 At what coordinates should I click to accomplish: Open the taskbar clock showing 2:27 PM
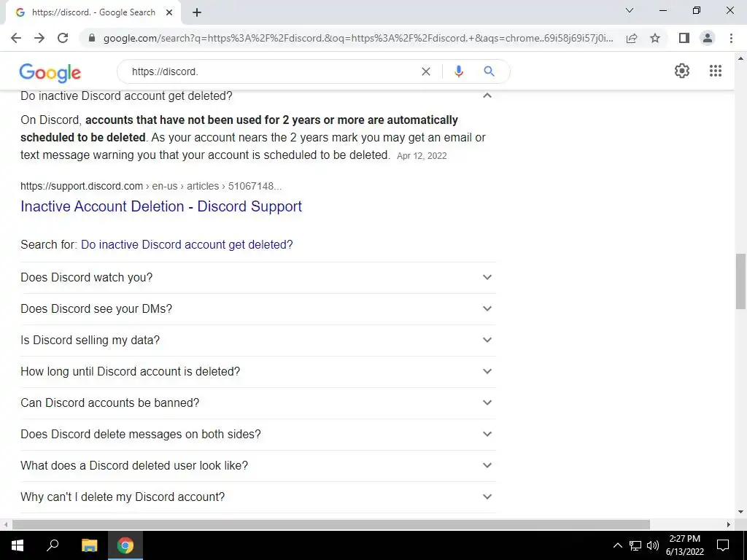click(684, 545)
